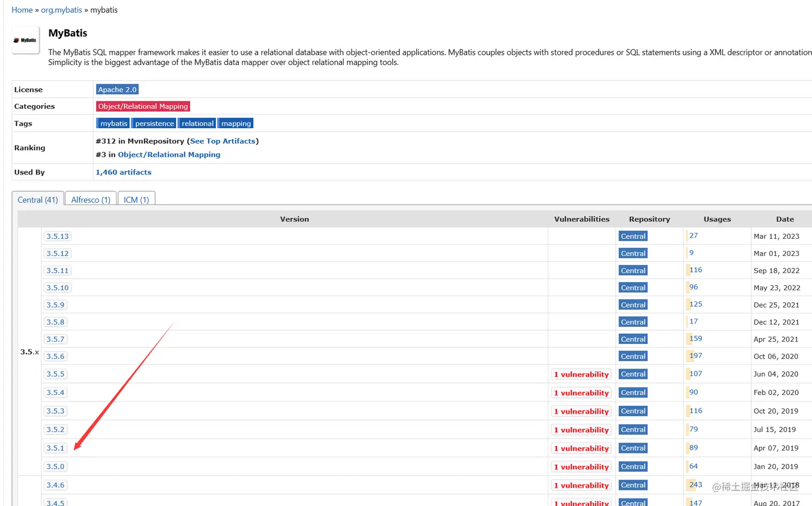Viewport: 812px width, 506px height.
Task: View the vulnerability for version 3.5.4
Action: [x=582, y=393]
